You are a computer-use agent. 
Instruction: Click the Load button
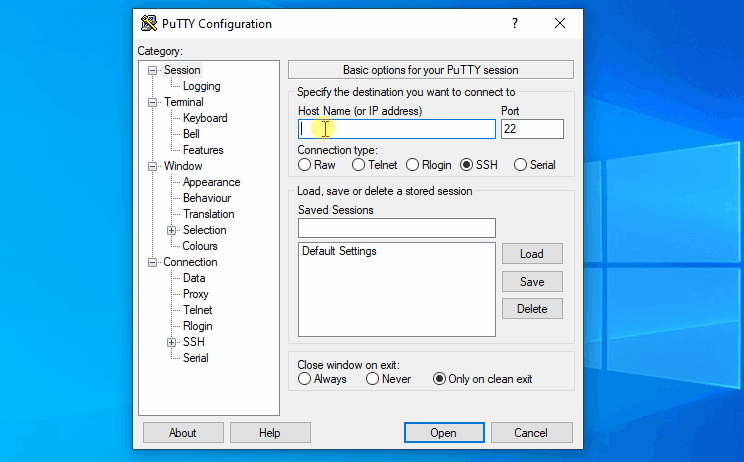tap(531, 254)
